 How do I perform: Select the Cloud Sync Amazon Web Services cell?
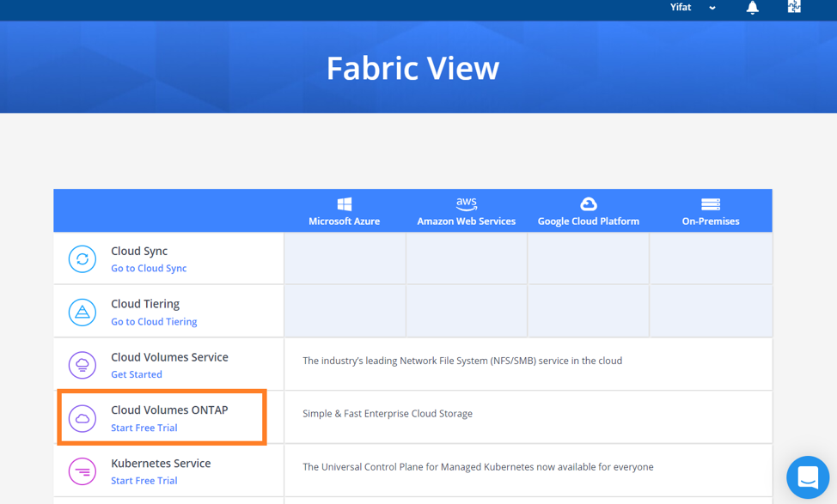click(466, 259)
